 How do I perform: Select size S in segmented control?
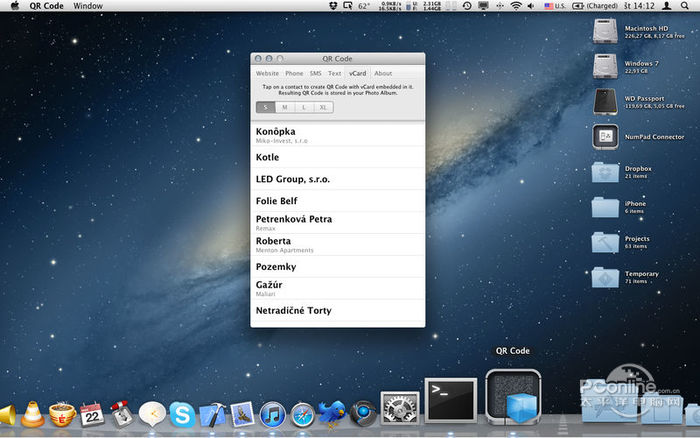coord(264,107)
